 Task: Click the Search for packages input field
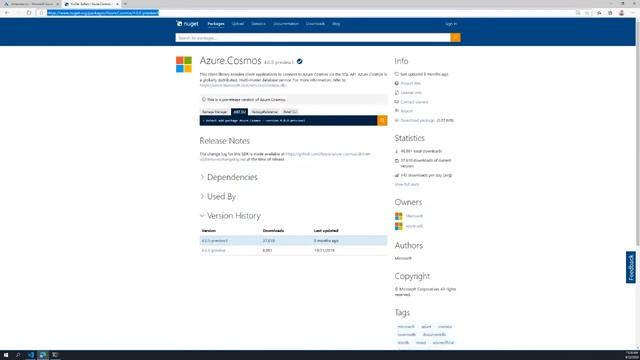click(313, 38)
